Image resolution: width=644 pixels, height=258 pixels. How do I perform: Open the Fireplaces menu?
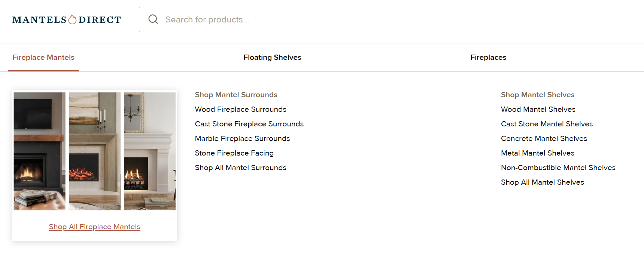[x=488, y=58]
